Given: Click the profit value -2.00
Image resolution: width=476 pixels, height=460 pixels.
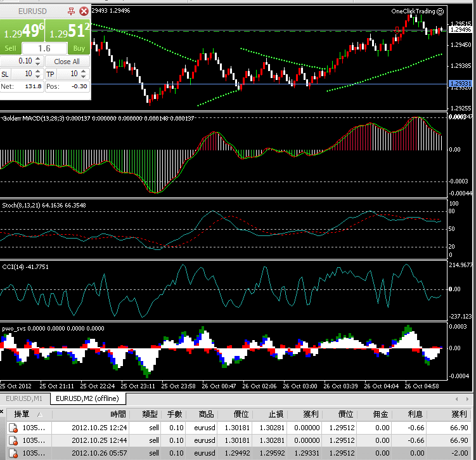Looking at the screenshot, I should point(459,453).
